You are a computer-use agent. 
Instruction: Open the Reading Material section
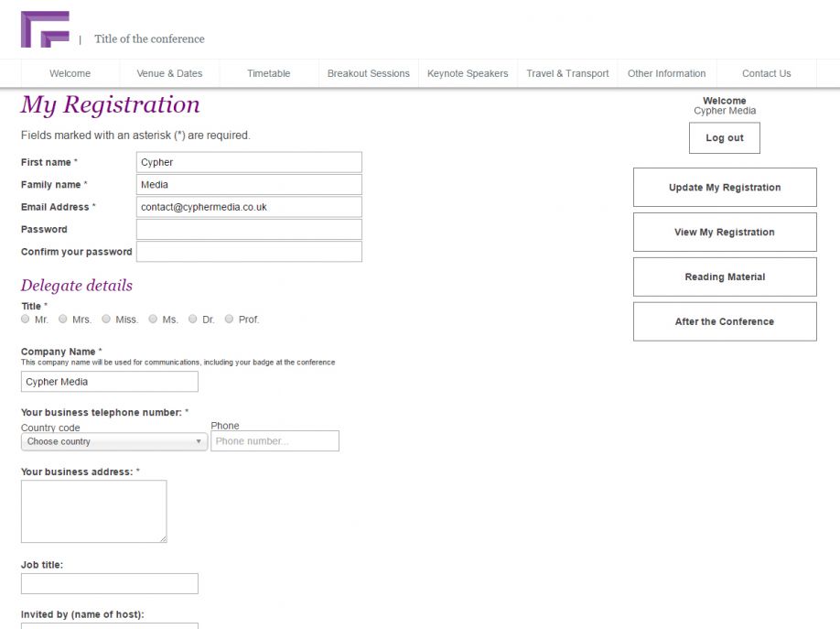coord(724,277)
